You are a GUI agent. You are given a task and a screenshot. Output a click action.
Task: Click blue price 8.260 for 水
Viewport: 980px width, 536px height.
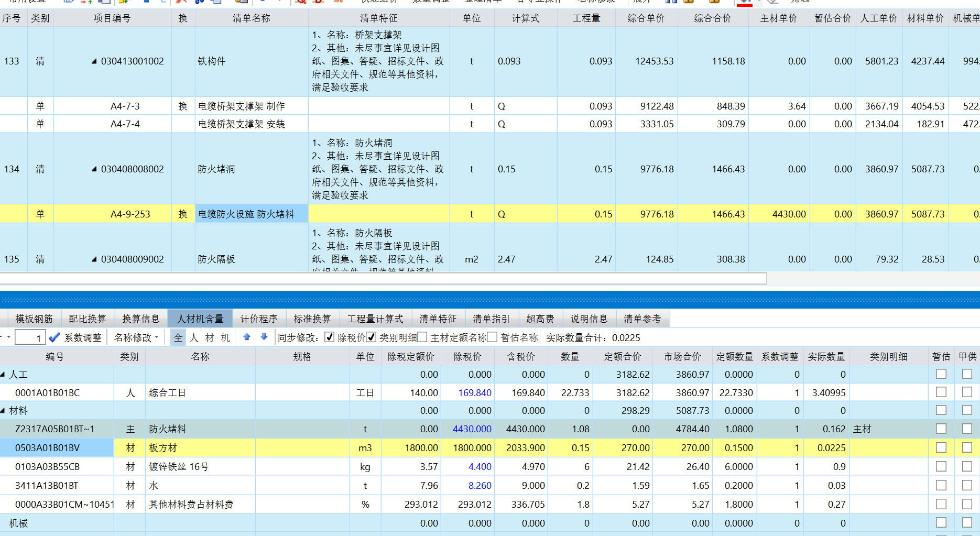pos(480,486)
